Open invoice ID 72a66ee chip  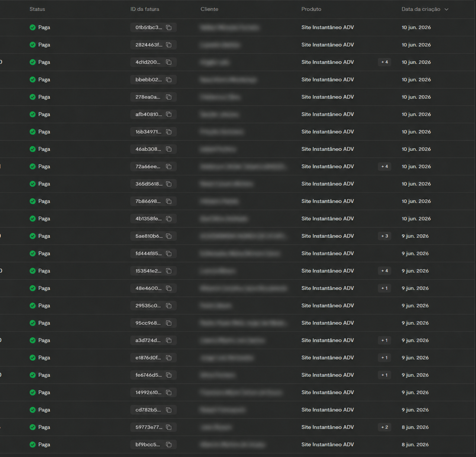(153, 167)
